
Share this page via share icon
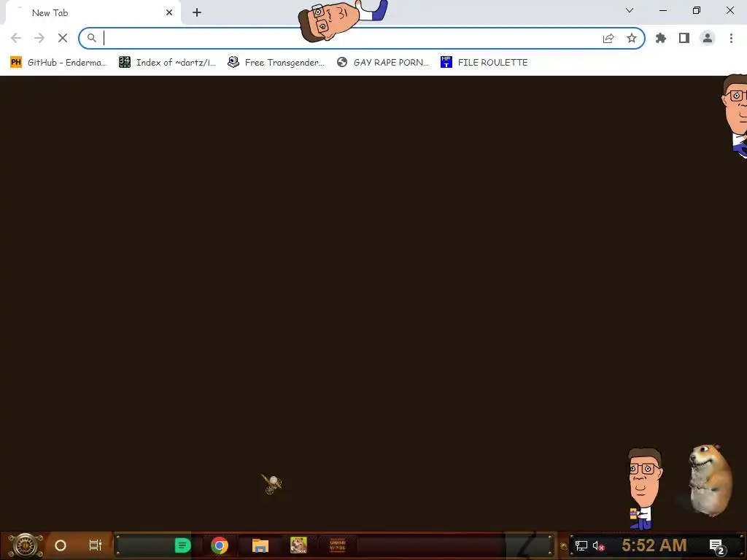608,38
